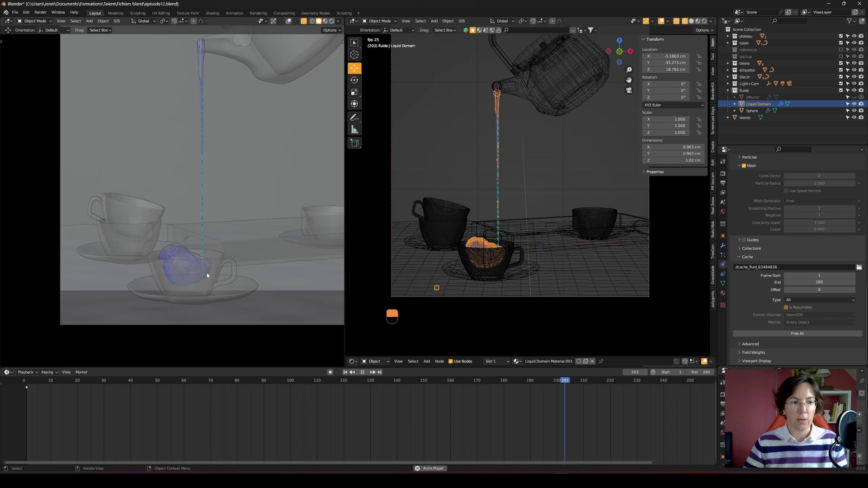Select the Liquid Domain object in the outliner
Screen dimensions: 868x488
[x=759, y=104]
